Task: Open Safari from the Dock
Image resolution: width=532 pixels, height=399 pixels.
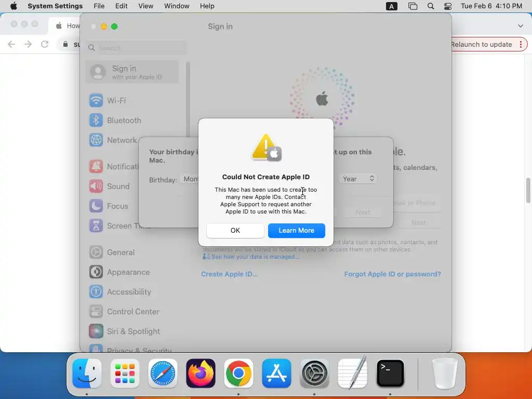Action: [x=163, y=373]
